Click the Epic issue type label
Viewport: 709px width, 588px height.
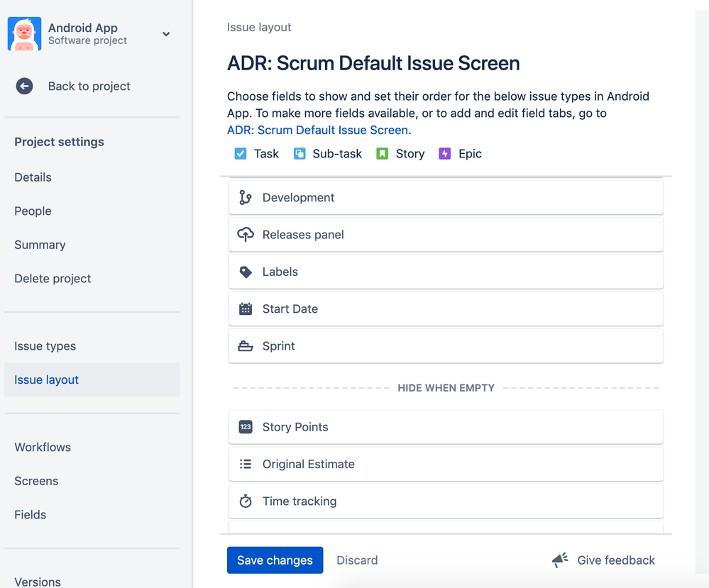(471, 154)
